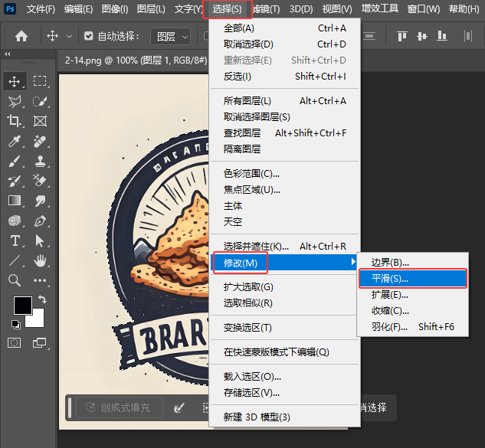Viewport: 485px width, 448px height.
Task: Select the Clone Stamp tool
Action: pyautogui.click(x=40, y=161)
